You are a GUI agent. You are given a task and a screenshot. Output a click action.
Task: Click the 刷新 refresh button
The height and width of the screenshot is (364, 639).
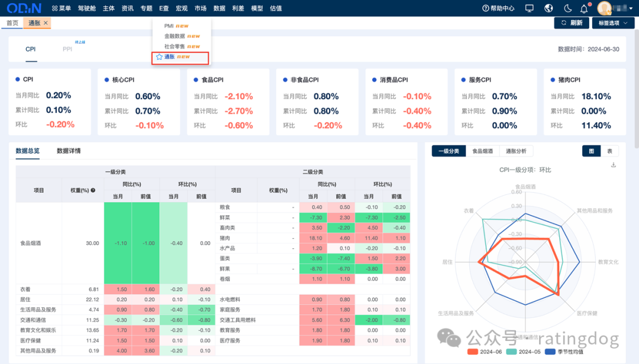[x=572, y=23]
